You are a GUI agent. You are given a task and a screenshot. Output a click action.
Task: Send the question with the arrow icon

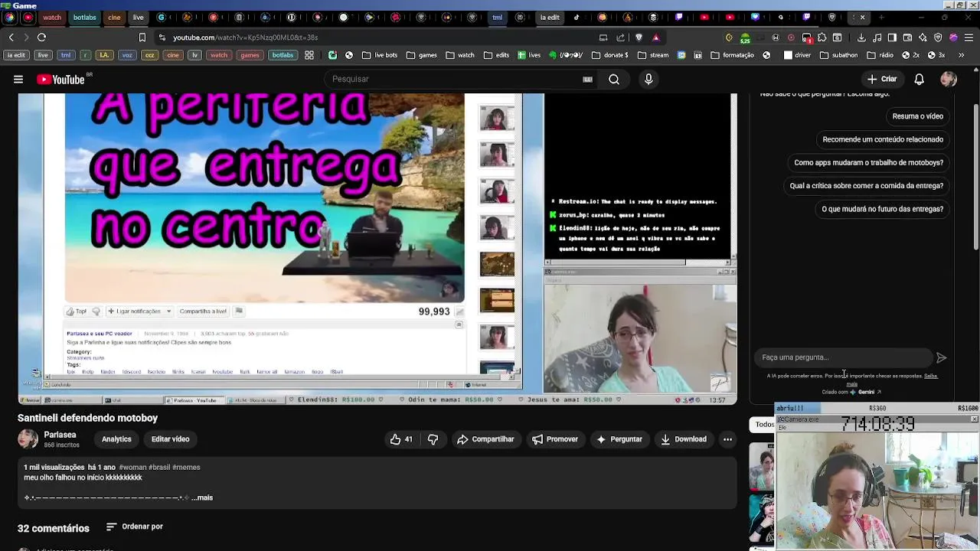click(941, 357)
